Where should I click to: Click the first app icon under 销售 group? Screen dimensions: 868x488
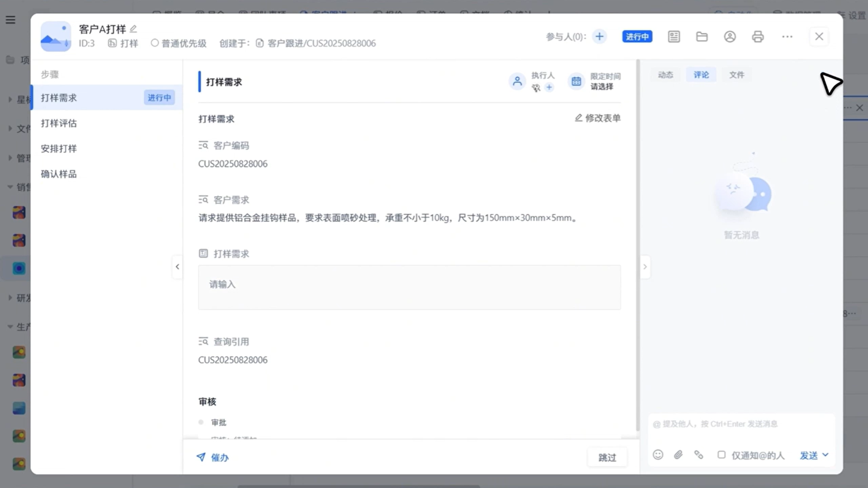click(x=19, y=212)
